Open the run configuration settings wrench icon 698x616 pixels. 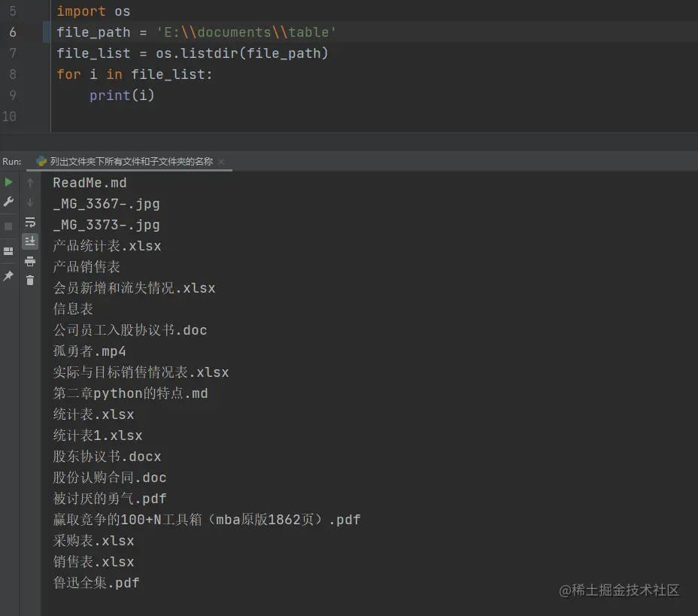coord(9,202)
